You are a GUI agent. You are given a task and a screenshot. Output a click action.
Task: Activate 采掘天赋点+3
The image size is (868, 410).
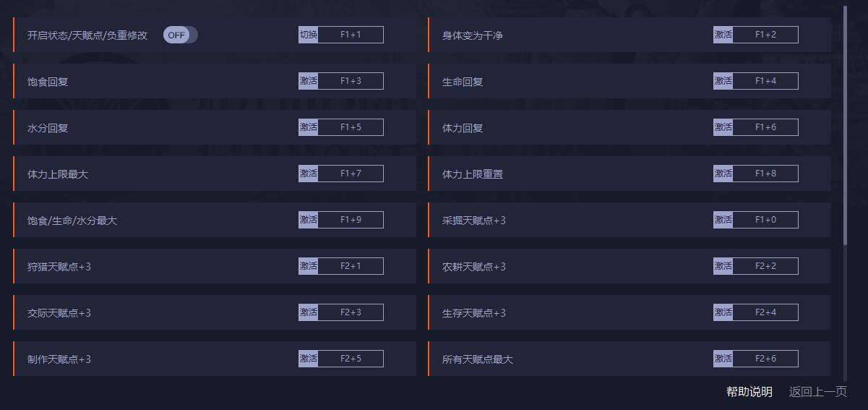click(723, 220)
